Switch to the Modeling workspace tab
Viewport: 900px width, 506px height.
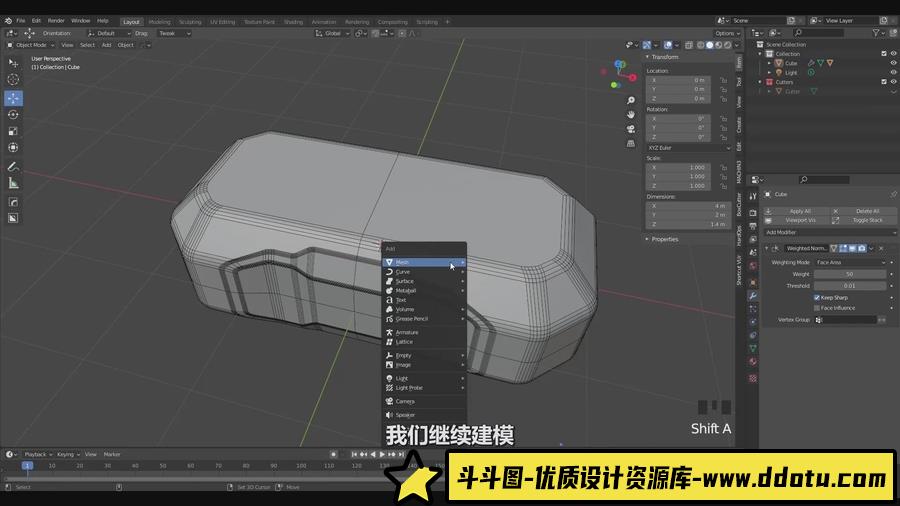[159, 22]
